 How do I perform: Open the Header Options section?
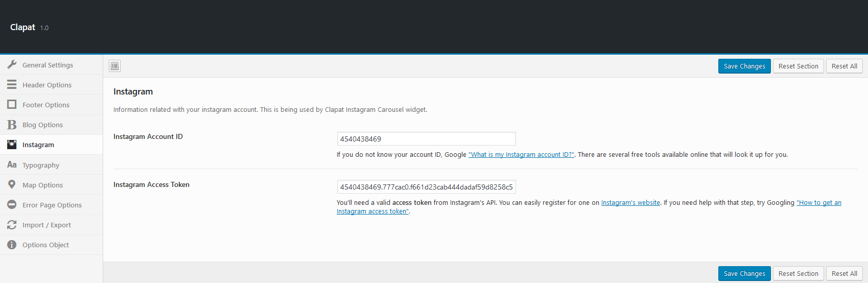(x=51, y=85)
